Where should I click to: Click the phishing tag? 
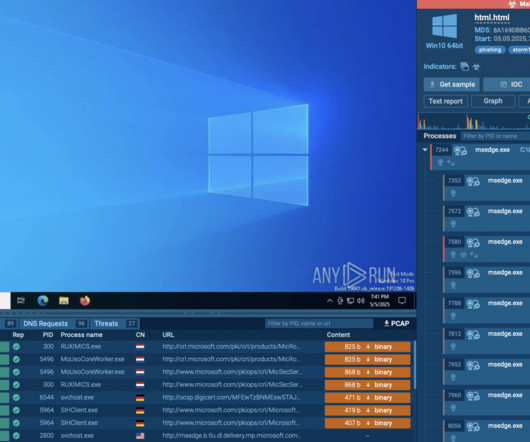point(490,50)
